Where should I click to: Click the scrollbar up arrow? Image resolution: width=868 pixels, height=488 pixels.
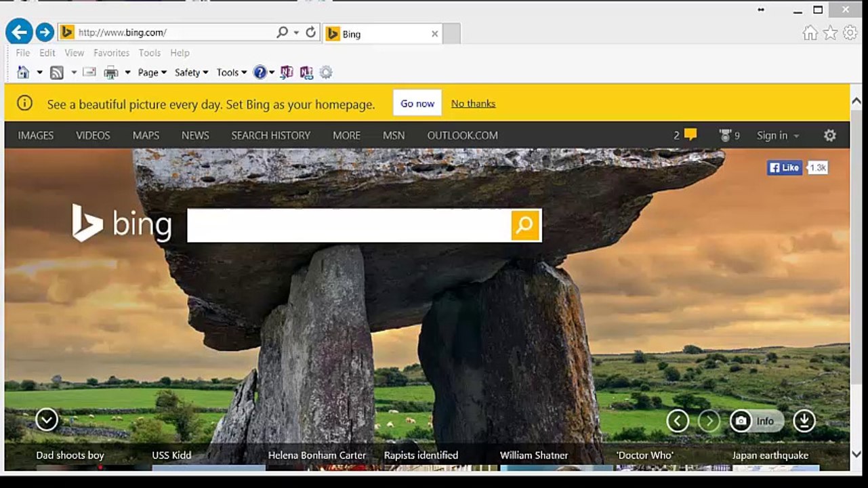pos(856,102)
